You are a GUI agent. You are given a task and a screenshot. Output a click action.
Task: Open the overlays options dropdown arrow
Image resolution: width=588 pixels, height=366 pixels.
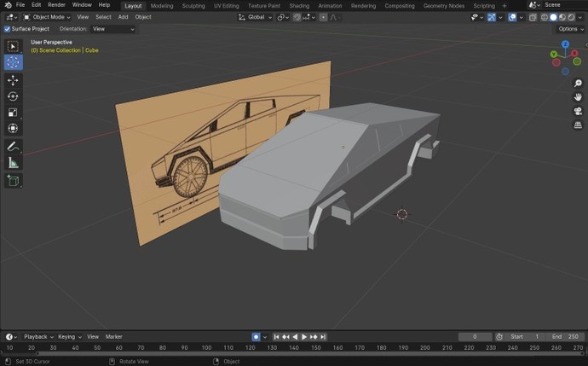(x=521, y=17)
